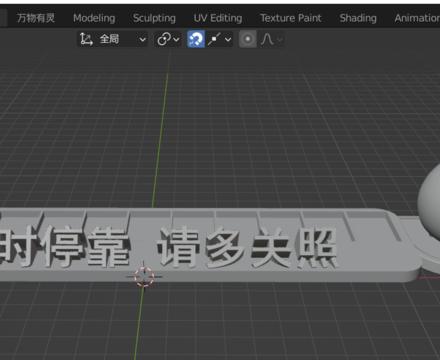Toggle the magnet snapping button

[x=196, y=39]
